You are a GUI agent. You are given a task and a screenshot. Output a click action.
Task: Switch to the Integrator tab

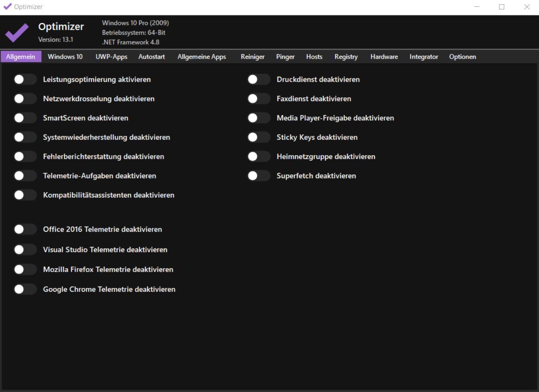[x=424, y=57]
